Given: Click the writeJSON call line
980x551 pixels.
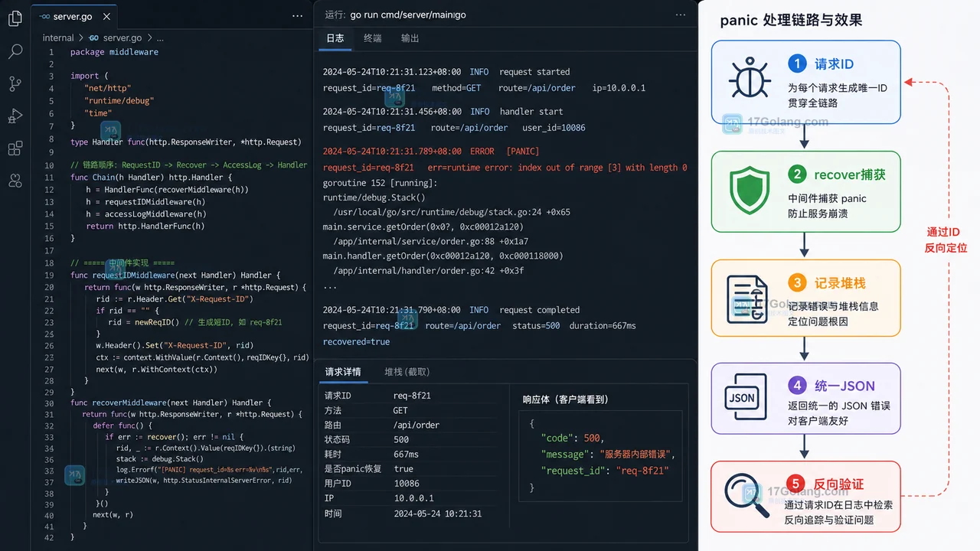Looking at the screenshot, I should coord(204,481).
